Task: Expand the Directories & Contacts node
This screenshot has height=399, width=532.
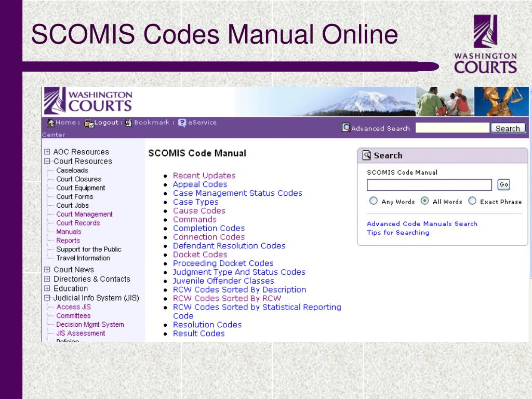Action: [x=47, y=279]
